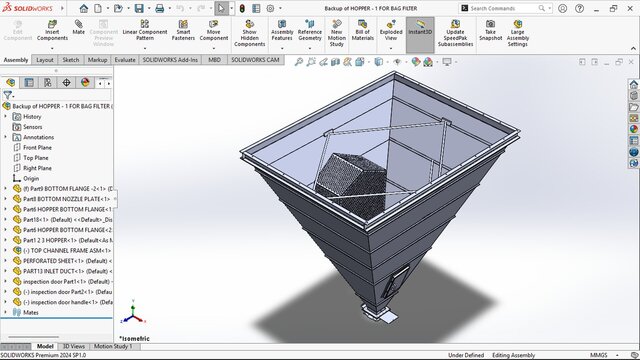Expand the History tree item

5,116
